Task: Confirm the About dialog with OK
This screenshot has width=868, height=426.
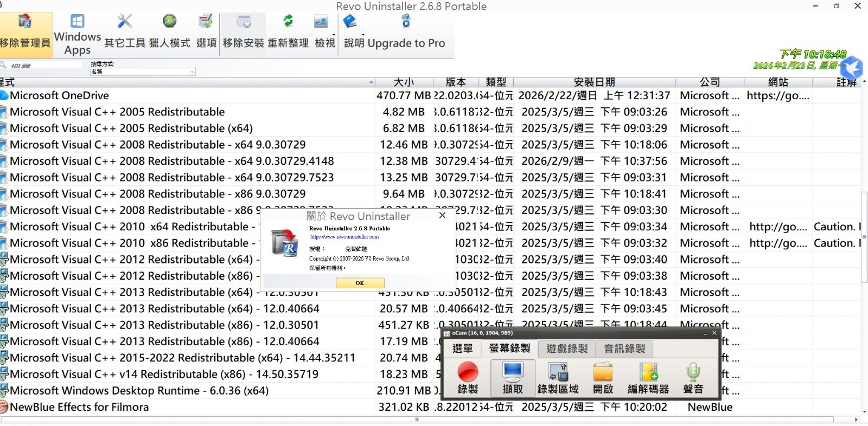Action: point(360,283)
